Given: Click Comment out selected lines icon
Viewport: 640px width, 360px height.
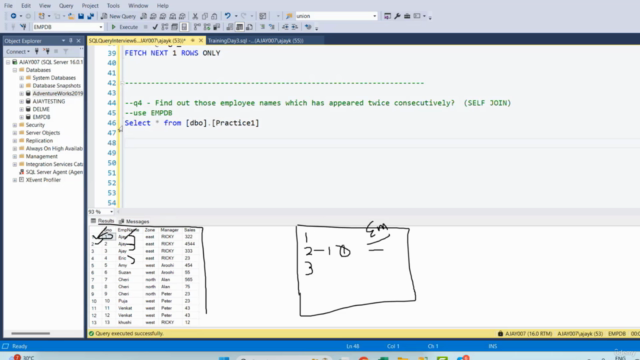Looking at the screenshot, I should (x=262, y=27).
